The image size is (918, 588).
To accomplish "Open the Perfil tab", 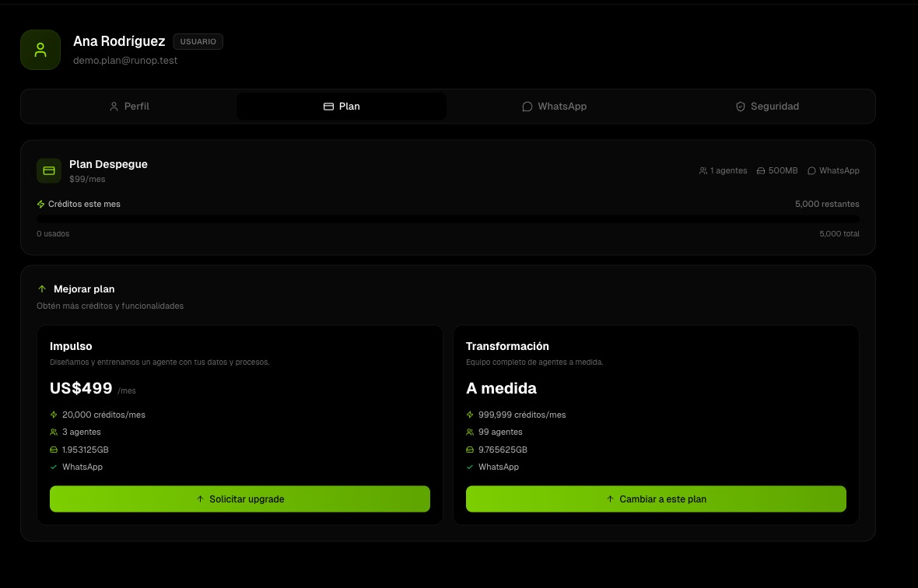I will 129,107.
